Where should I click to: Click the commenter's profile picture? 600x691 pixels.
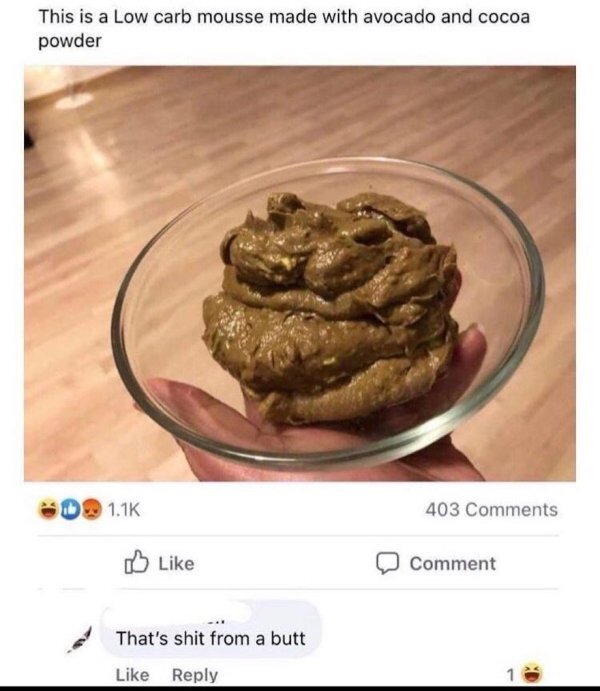point(80,640)
